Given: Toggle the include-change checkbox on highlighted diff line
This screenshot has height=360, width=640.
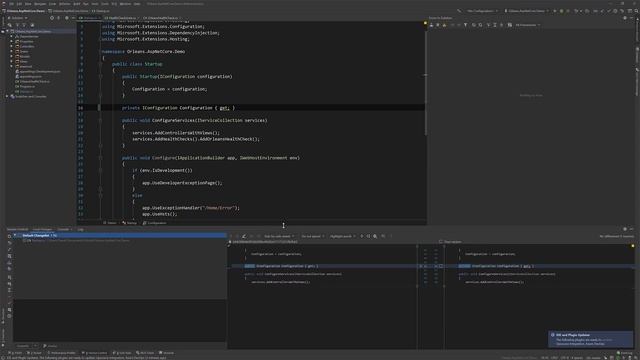Looking at the screenshot, I should point(441,266).
